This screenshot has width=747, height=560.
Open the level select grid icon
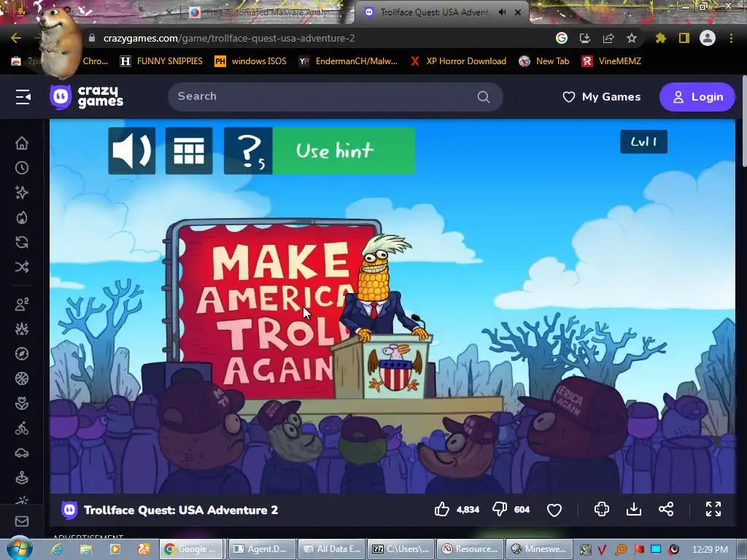[189, 150]
